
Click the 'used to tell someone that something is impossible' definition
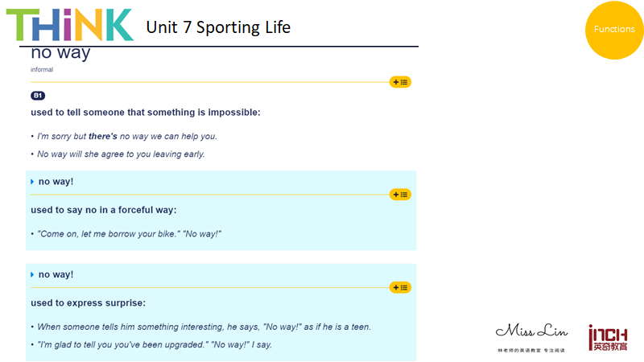click(x=146, y=113)
